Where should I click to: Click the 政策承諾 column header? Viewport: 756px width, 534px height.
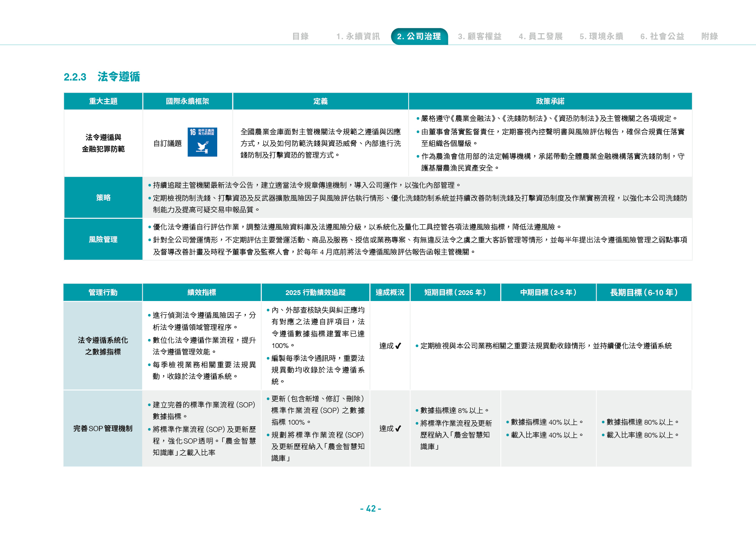pos(550,101)
